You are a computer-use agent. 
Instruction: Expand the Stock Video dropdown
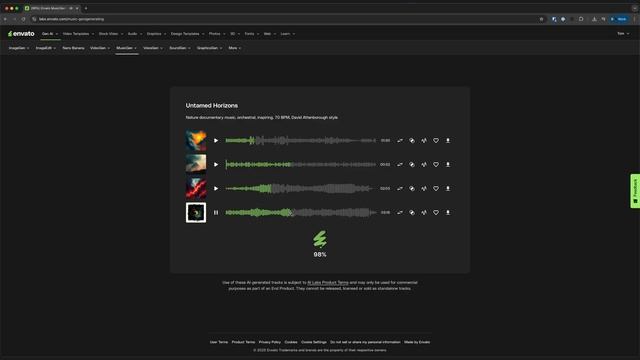click(111, 34)
